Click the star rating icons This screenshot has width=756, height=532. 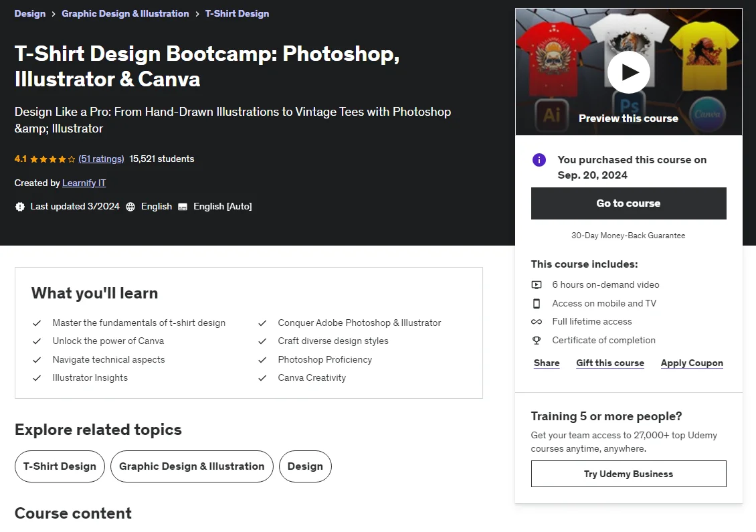(x=53, y=159)
